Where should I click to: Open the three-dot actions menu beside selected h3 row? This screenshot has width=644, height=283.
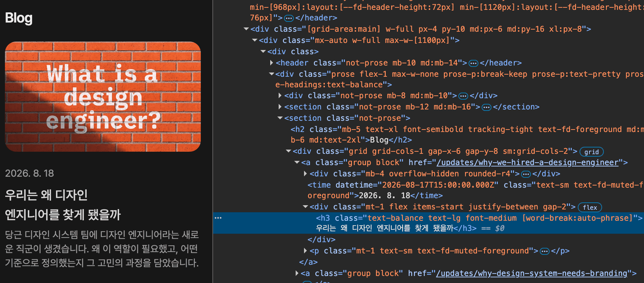(218, 218)
